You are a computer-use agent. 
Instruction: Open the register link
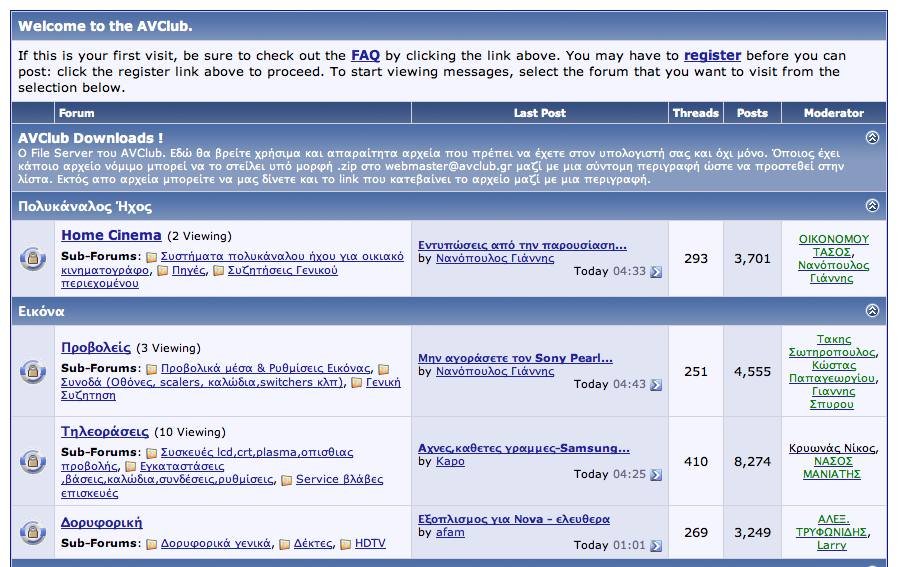click(713, 56)
